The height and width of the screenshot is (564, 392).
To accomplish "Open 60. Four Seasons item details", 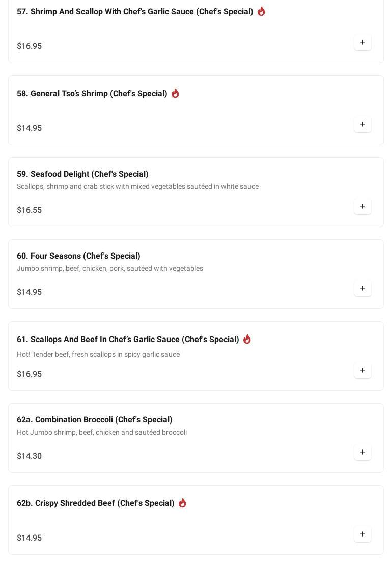I will (78, 256).
